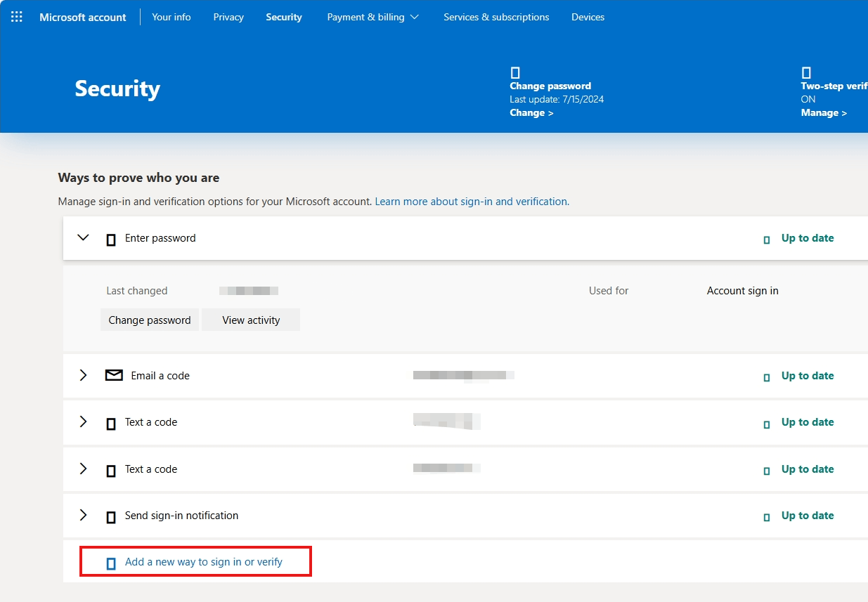Click the Last update: 7/15/2024 text
This screenshot has width=868, height=602.
[557, 99]
